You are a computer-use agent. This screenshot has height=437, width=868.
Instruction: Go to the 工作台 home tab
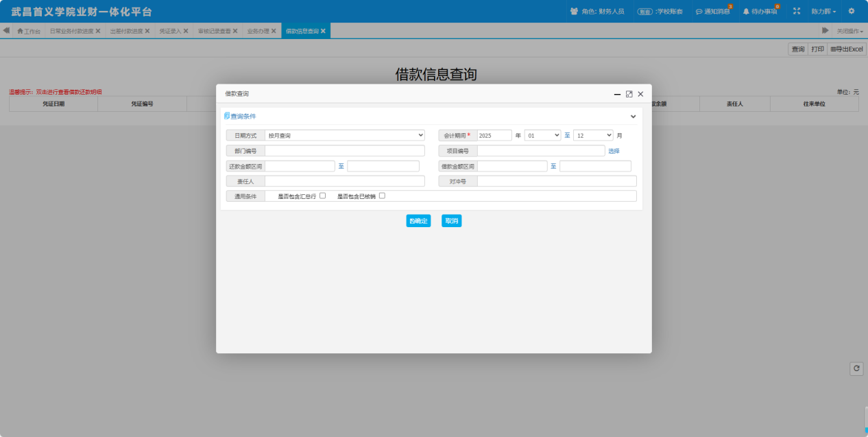point(29,32)
